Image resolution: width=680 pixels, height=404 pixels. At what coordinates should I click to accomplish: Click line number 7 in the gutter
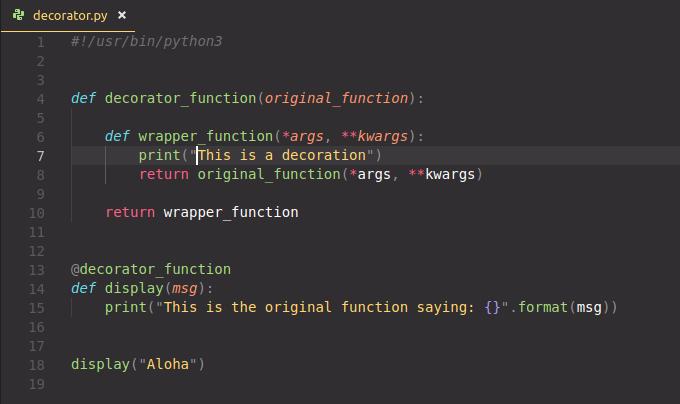tap(40, 156)
